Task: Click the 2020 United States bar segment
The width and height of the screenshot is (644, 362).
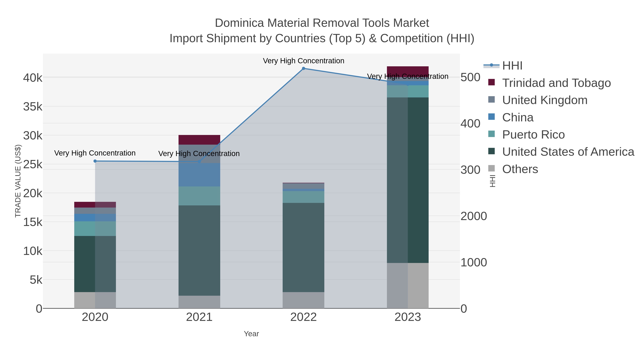Action: (95, 264)
